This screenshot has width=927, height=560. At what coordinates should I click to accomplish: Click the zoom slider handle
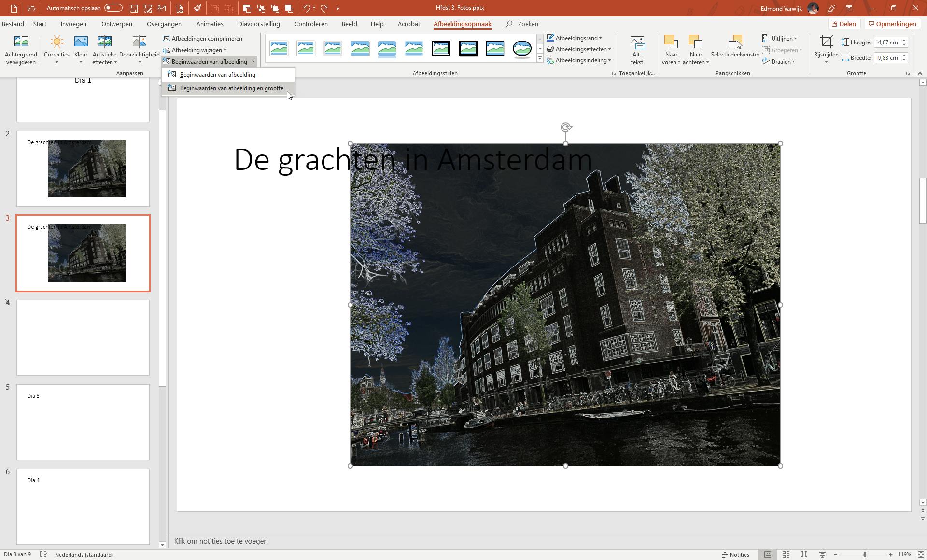[864, 555]
